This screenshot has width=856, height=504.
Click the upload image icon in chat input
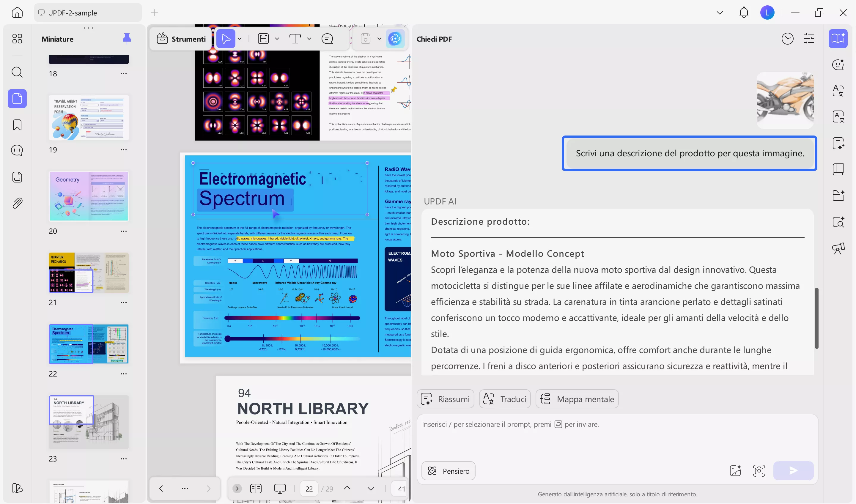pyautogui.click(x=735, y=470)
